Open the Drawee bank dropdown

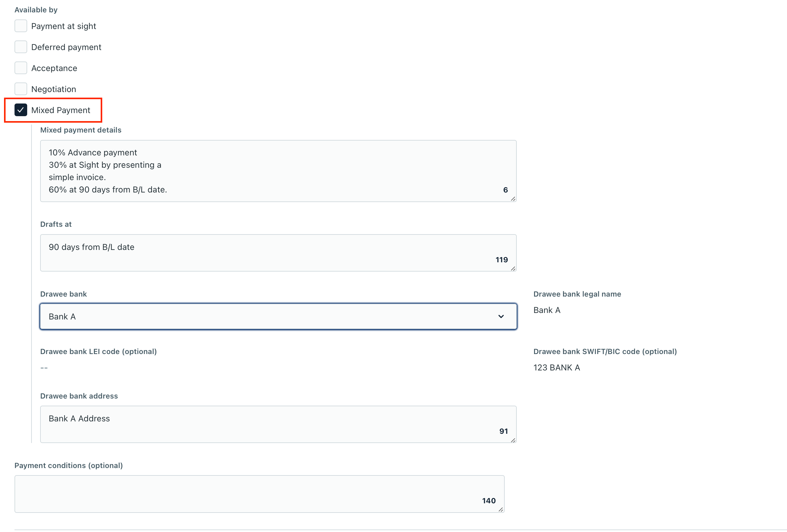click(278, 316)
